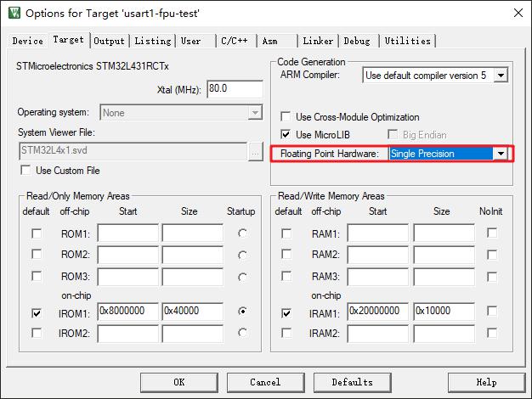Close the Options for Target dialog
Image resolution: width=532 pixels, height=399 pixels.
518,13
